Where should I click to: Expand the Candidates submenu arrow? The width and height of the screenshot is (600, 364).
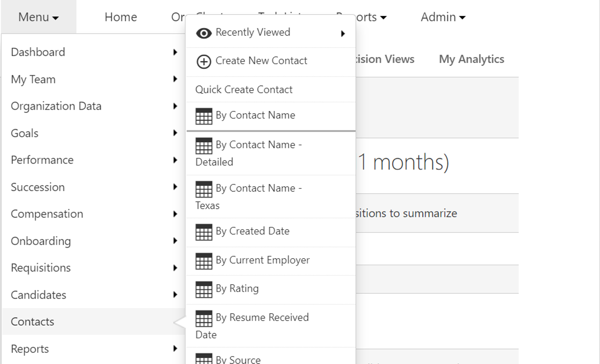175,295
